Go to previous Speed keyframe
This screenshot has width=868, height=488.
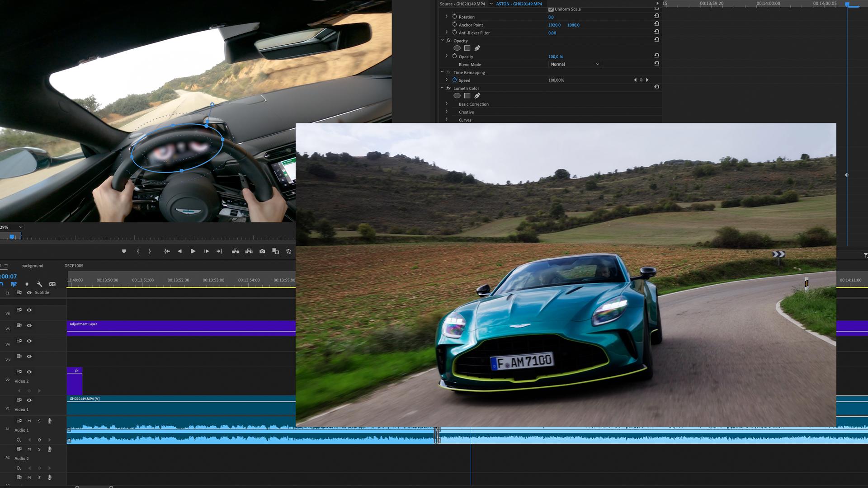(635, 80)
